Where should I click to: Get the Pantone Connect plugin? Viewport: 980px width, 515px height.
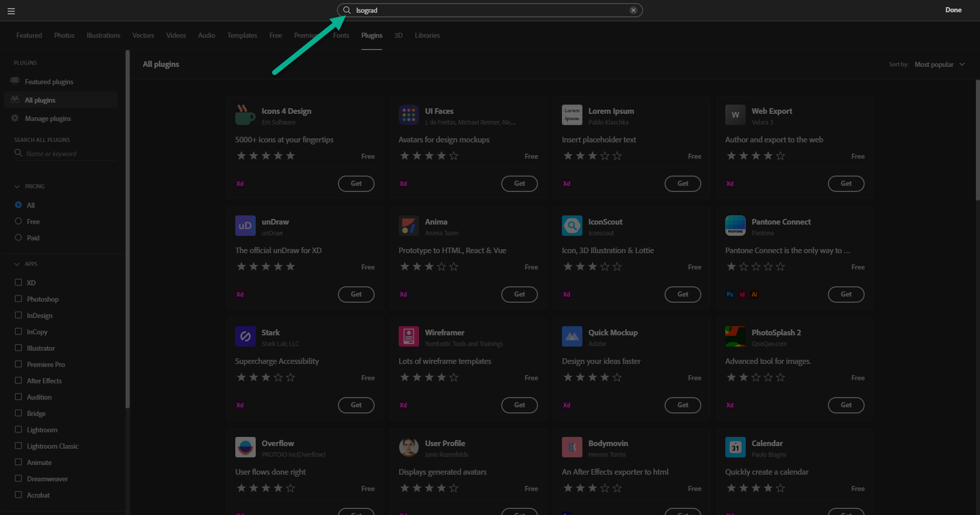pyautogui.click(x=846, y=295)
